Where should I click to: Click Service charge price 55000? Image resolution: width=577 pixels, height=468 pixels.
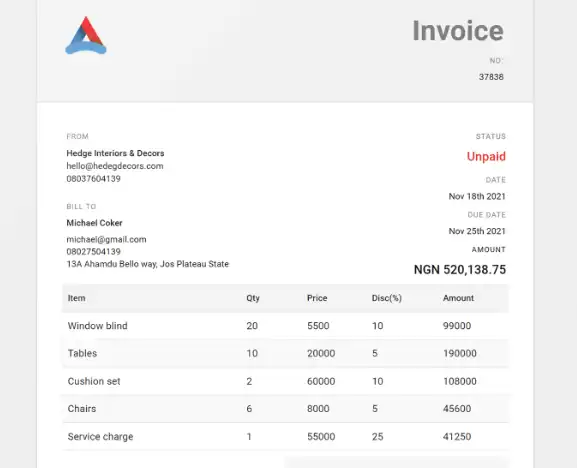coord(321,437)
